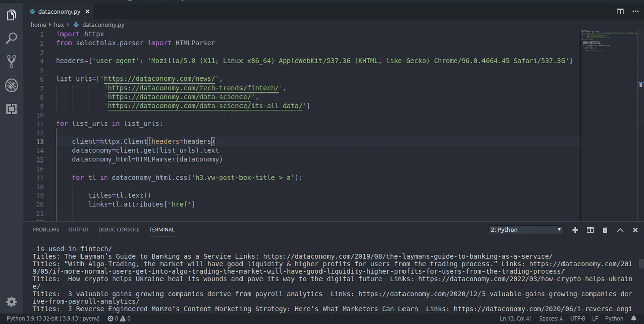Click line number 13 in the gutter

(x=40, y=142)
